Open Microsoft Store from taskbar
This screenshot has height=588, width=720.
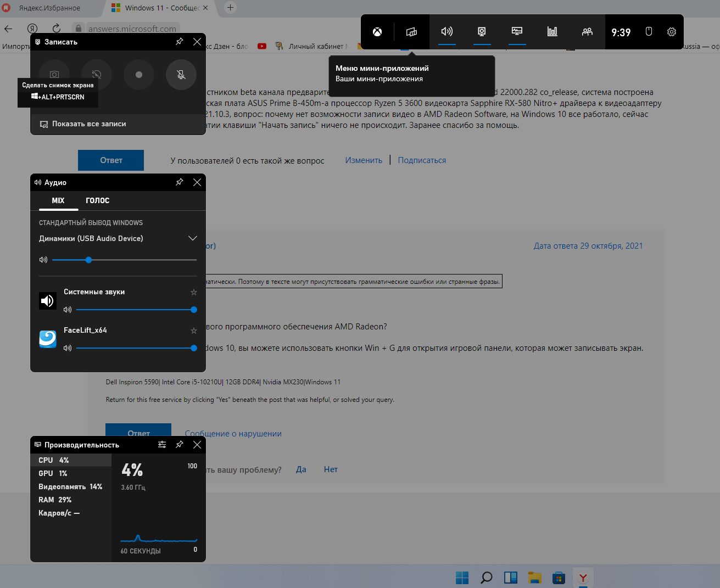click(x=559, y=578)
